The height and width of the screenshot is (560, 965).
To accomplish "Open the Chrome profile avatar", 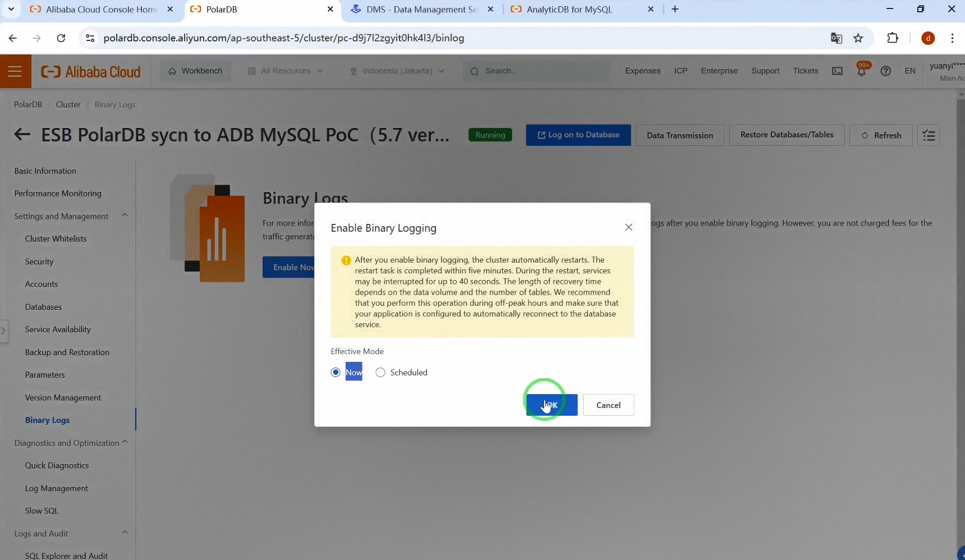I will 928,38.
